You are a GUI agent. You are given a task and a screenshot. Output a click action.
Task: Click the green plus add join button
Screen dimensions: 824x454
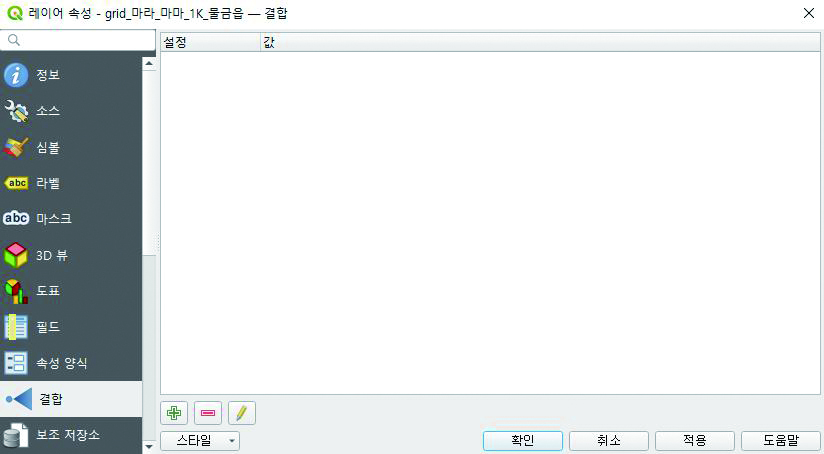coord(174,412)
